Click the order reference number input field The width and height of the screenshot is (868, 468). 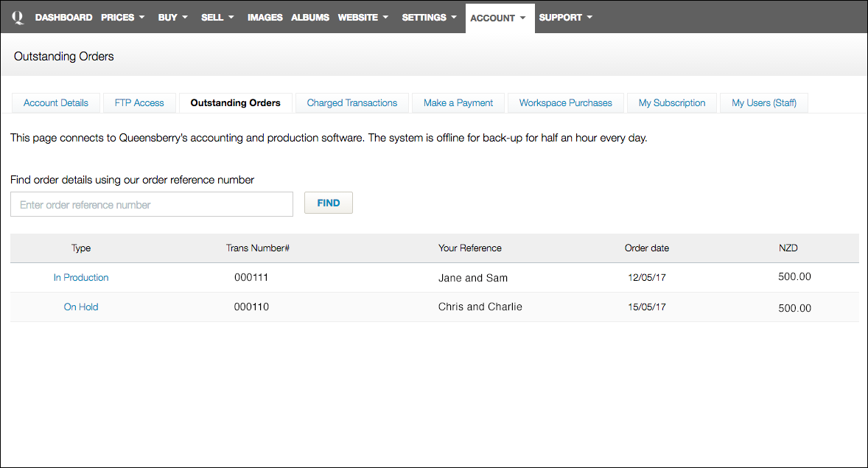point(152,205)
